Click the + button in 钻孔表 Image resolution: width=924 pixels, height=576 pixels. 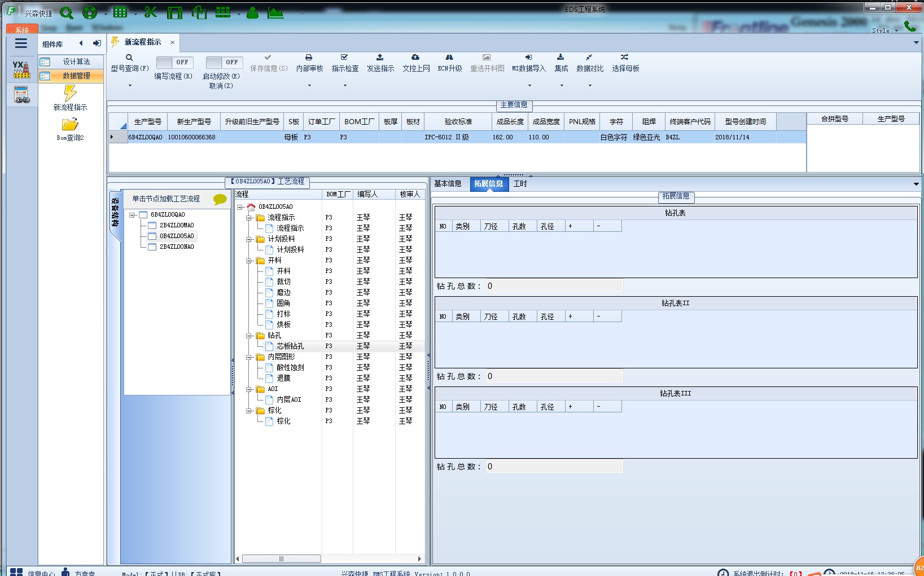click(579, 226)
